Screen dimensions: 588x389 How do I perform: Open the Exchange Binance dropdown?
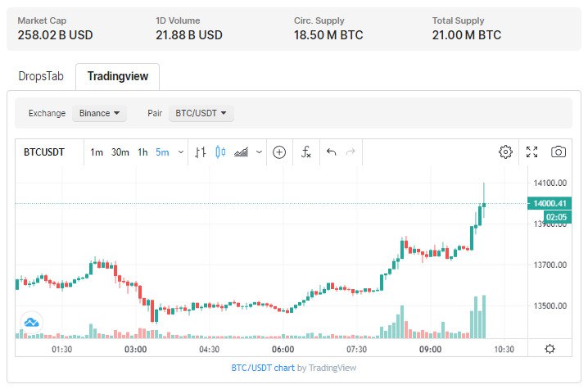pyautogui.click(x=99, y=113)
